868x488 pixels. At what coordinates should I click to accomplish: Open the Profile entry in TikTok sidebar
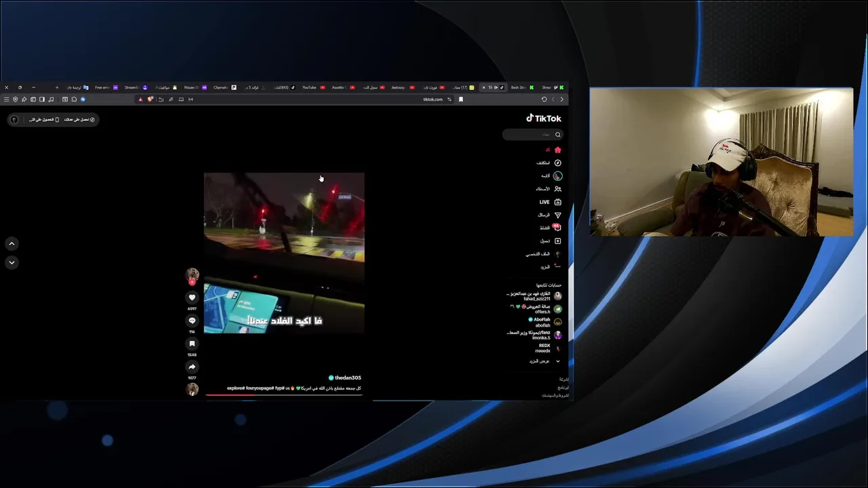point(543,254)
